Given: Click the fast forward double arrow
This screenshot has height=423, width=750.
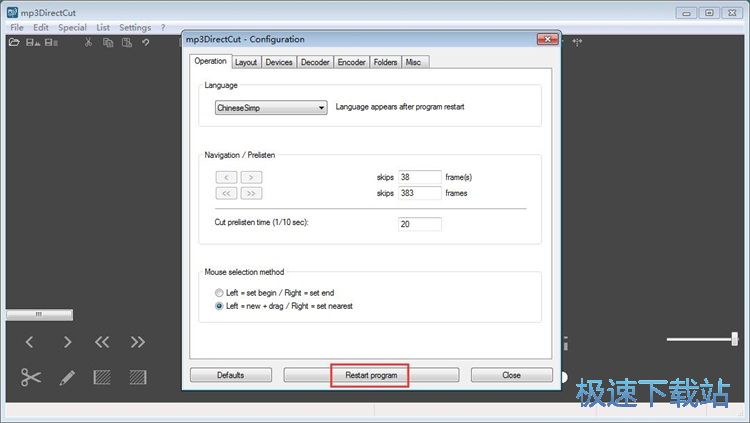Looking at the screenshot, I should point(138,342).
